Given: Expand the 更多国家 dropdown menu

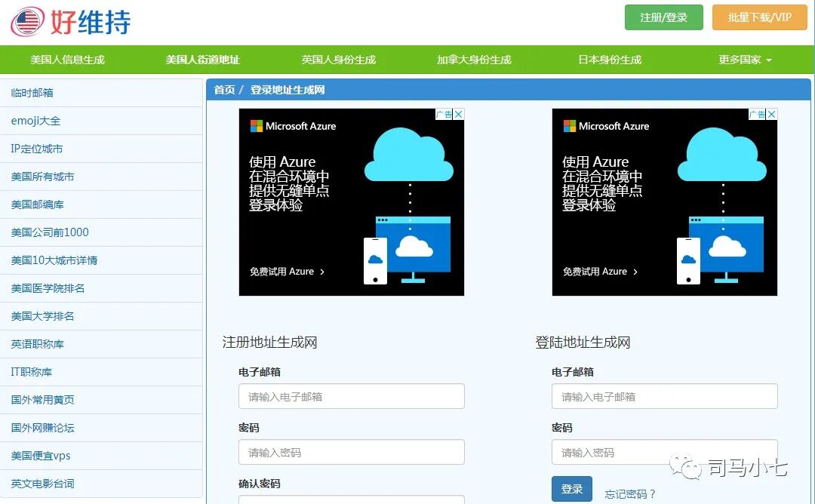Looking at the screenshot, I should 745,60.
